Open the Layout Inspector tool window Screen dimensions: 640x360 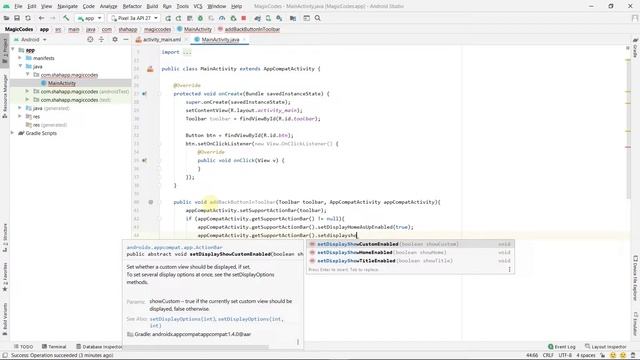(605, 347)
